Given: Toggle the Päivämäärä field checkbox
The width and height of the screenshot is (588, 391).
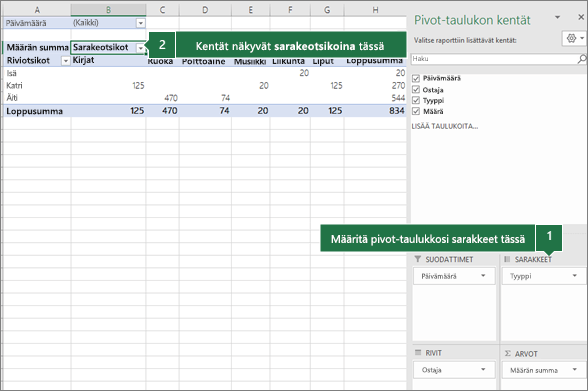Looking at the screenshot, I should click(x=416, y=78).
